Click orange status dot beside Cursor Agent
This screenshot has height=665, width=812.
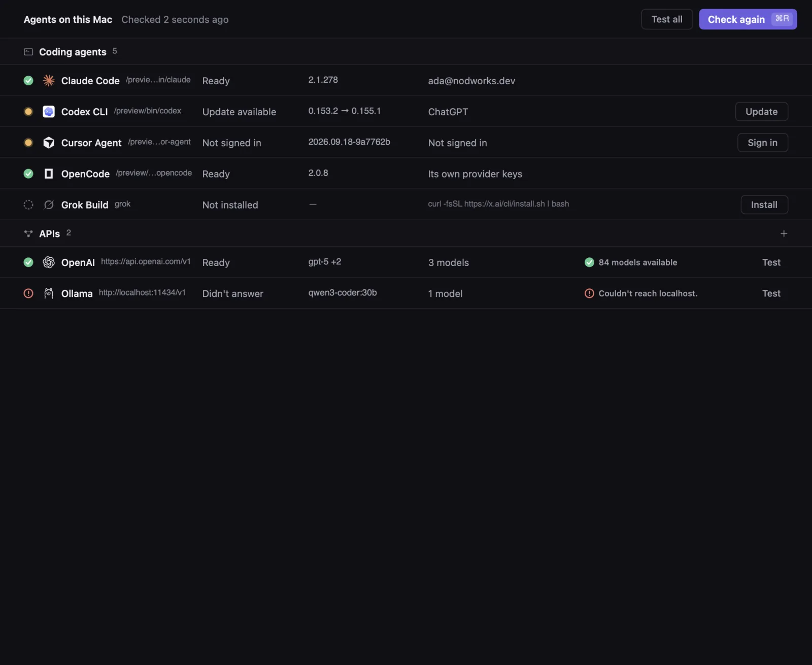(x=28, y=143)
